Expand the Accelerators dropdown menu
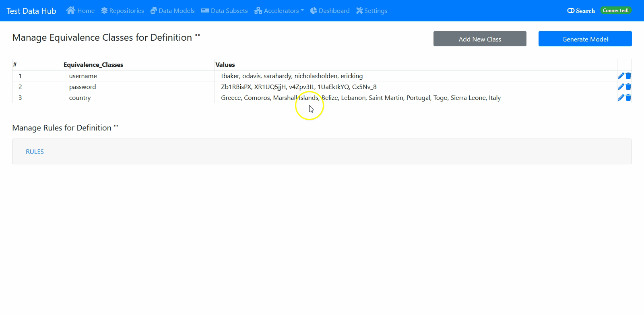 (x=279, y=11)
